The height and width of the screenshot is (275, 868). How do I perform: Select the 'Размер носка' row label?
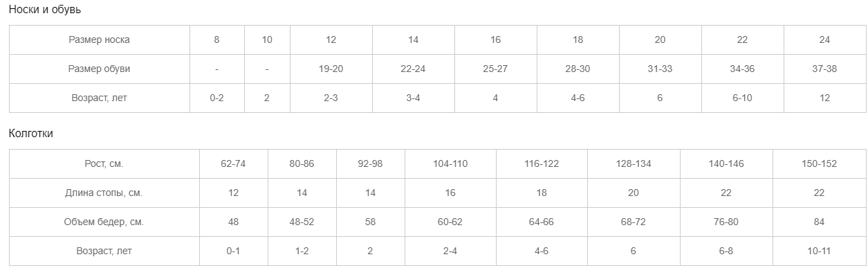click(99, 39)
